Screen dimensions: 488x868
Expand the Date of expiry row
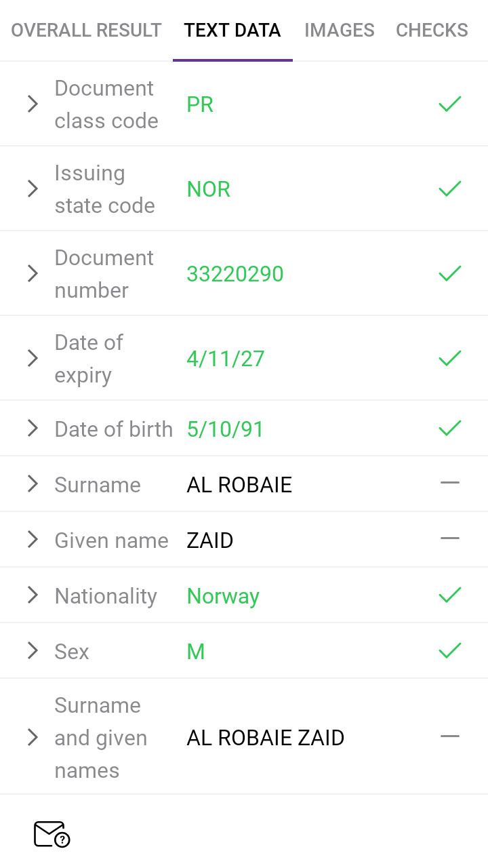(32, 358)
